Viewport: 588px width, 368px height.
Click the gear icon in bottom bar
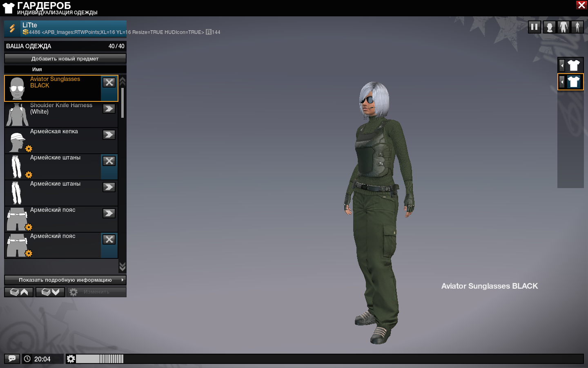(71, 359)
